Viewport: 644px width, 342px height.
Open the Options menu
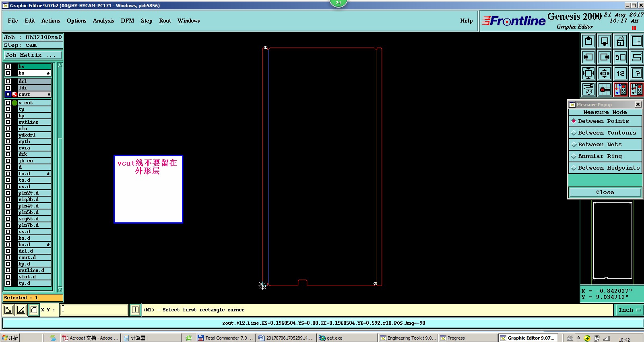point(76,21)
